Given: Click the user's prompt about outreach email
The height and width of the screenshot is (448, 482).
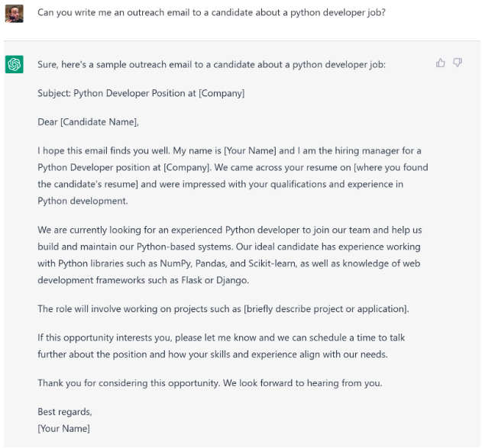Looking at the screenshot, I should click(x=211, y=12).
